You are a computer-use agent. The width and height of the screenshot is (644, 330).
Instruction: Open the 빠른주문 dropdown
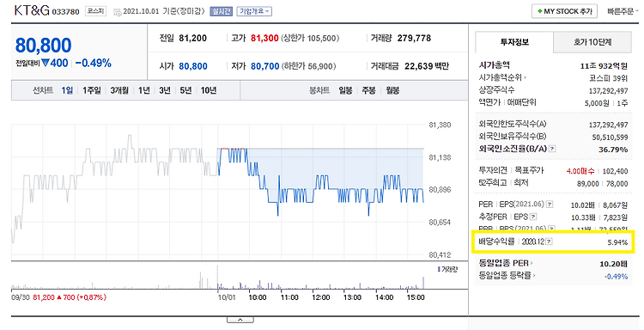623,11
